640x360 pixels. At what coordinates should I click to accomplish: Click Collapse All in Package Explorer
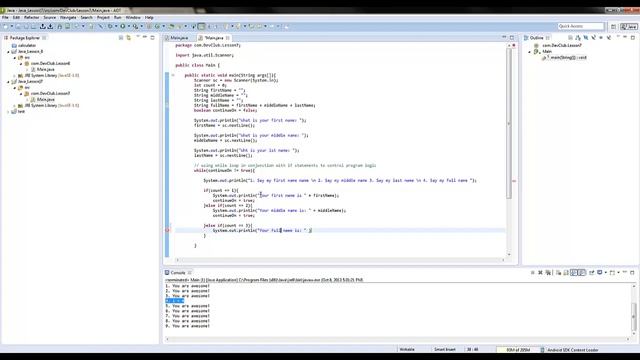[x=121, y=38]
